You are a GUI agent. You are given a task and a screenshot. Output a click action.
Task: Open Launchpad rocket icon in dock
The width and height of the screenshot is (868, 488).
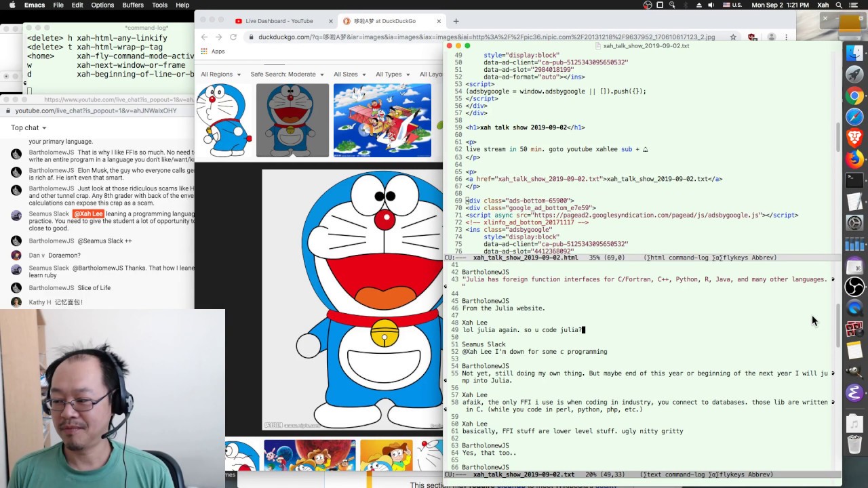pos(854,75)
